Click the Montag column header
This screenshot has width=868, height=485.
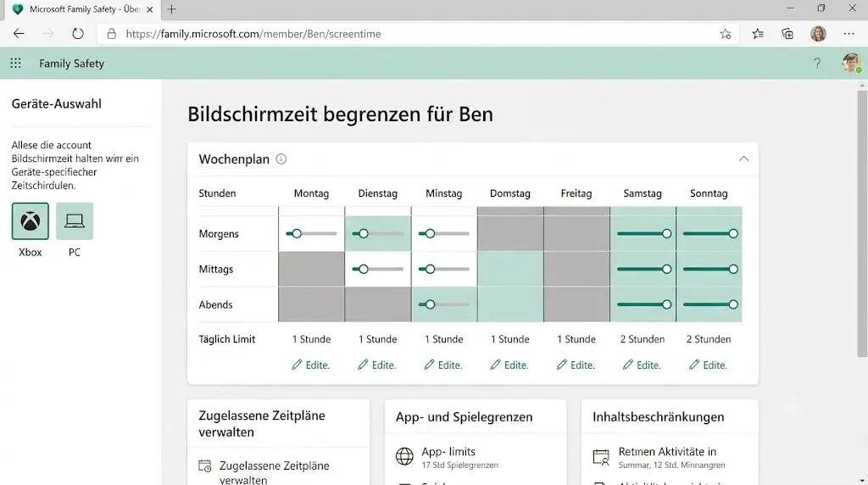pyautogui.click(x=311, y=193)
